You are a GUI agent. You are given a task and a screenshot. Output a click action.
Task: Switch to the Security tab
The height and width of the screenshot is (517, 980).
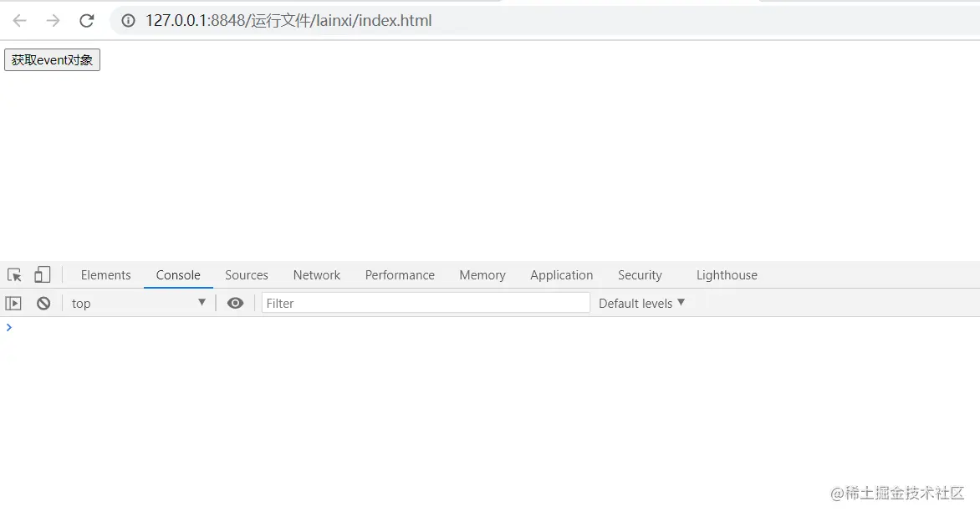[x=640, y=275]
